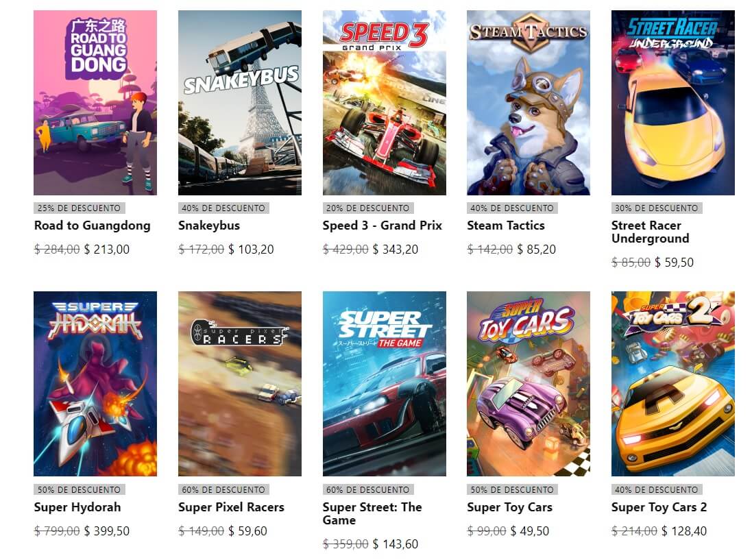Open the Super Pixel Racers title link
The image size is (752, 560).
tap(231, 507)
